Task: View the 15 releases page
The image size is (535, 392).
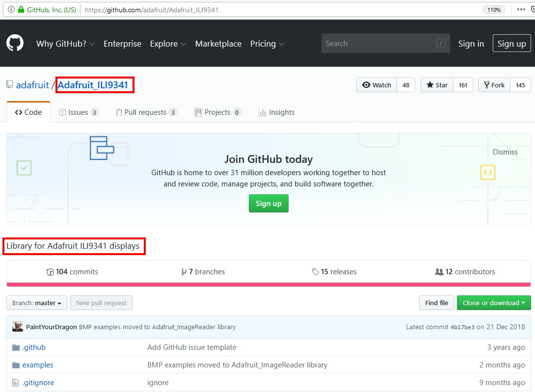Action: click(x=334, y=272)
